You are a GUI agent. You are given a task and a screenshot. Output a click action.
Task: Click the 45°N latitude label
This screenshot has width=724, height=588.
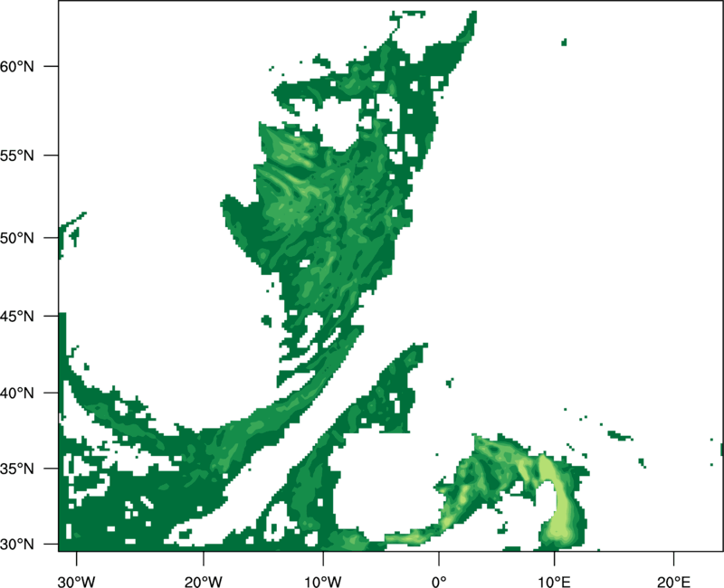(x=17, y=316)
